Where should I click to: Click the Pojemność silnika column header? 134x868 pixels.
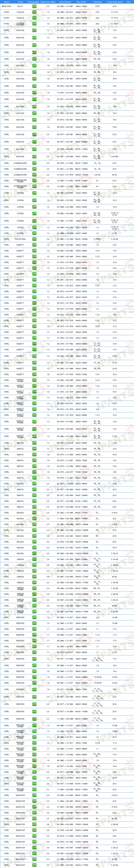[48, 2]
